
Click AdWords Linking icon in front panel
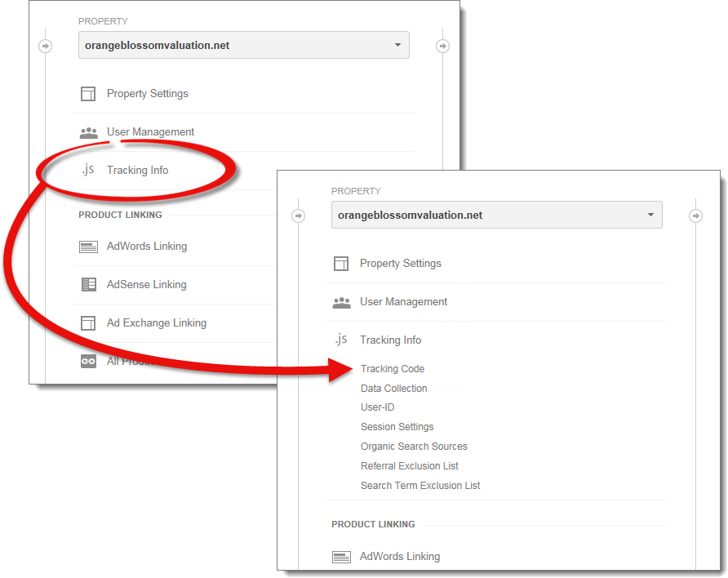(x=341, y=557)
